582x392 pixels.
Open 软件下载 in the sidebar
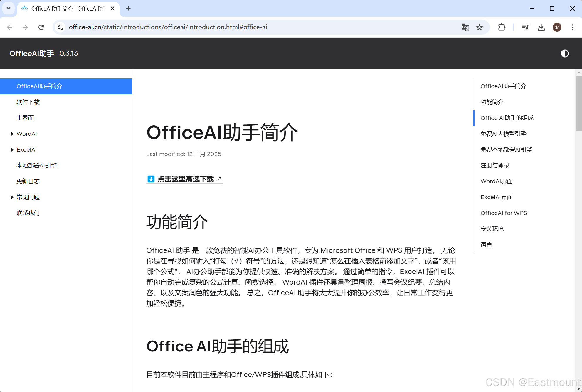28,102
